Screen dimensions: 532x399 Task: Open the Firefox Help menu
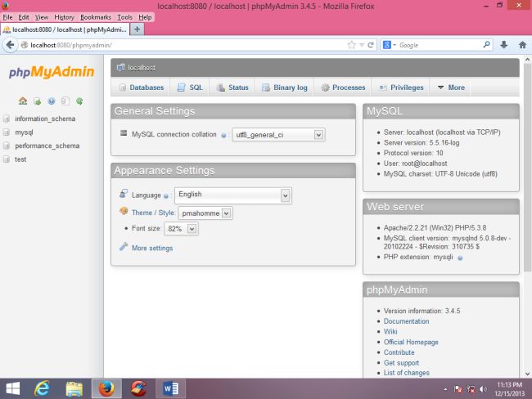(x=145, y=17)
